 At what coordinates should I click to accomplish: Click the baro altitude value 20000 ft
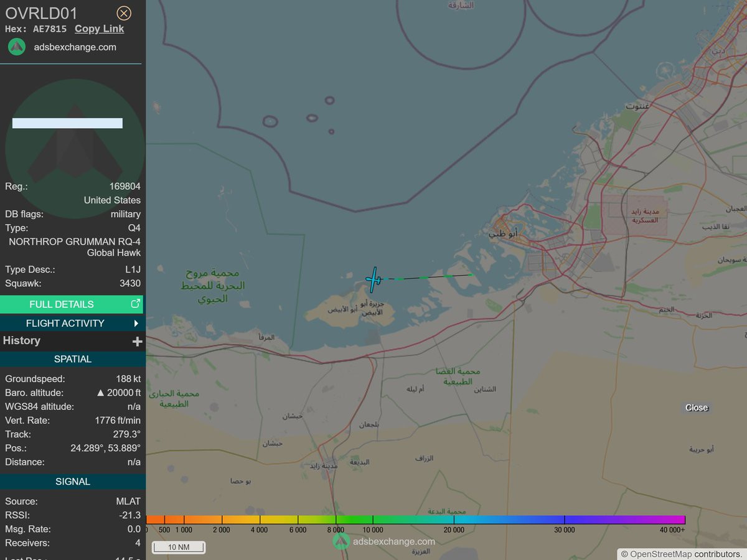click(118, 393)
